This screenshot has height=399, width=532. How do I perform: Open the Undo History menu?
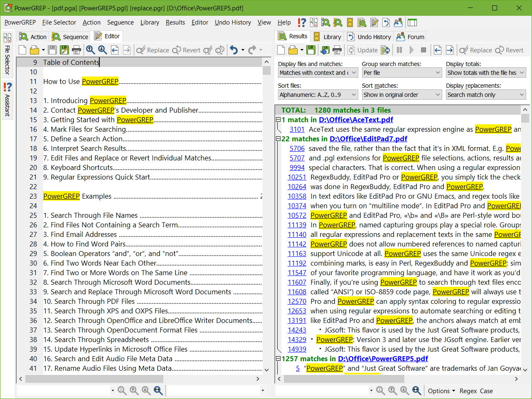pos(233,22)
